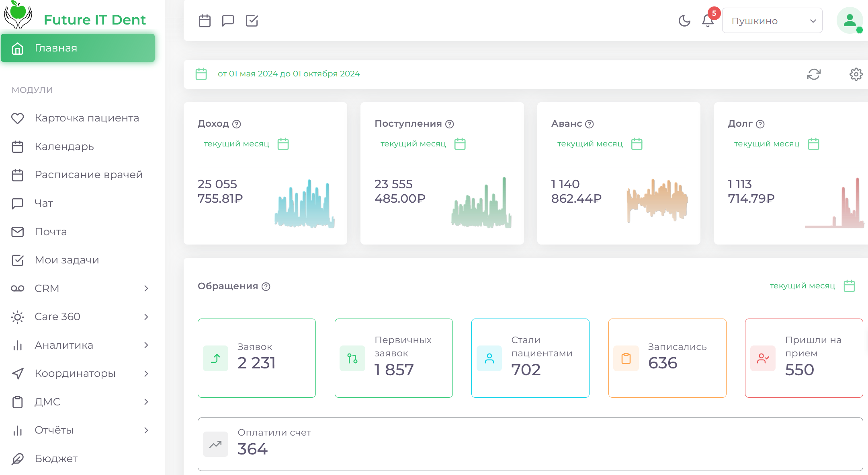The height and width of the screenshot is (475, 868).
Task: Click the Бюджет feather icon
Action: [17, 459]
